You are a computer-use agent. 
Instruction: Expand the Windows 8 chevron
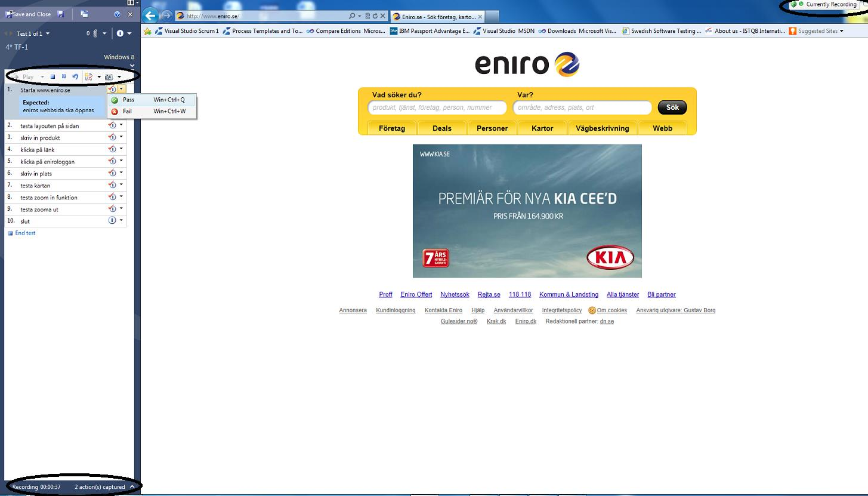[x=132, y=66]
